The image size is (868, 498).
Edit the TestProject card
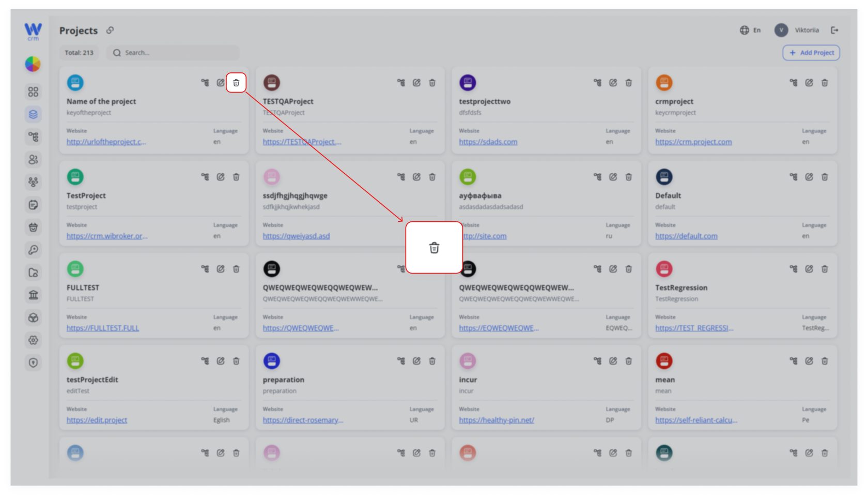coord(221,177)
